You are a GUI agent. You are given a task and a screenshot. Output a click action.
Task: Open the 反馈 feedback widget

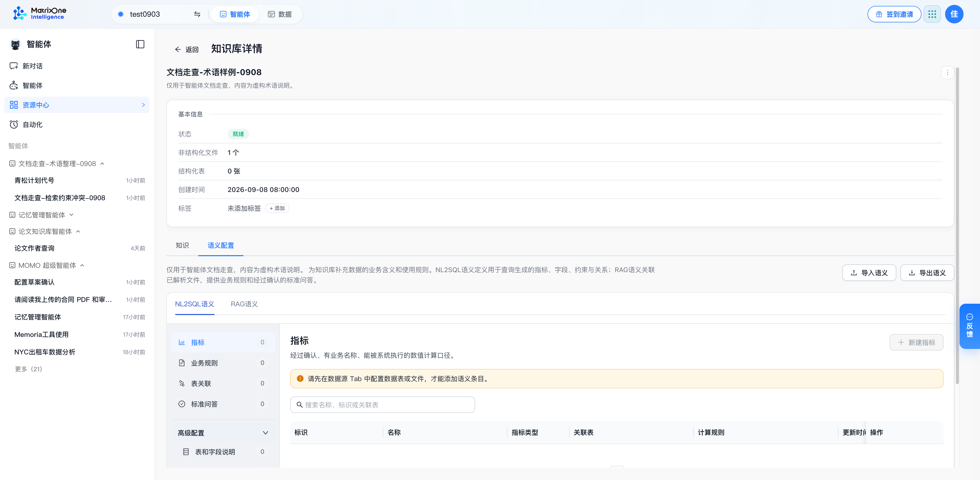(x=969, y=326)
